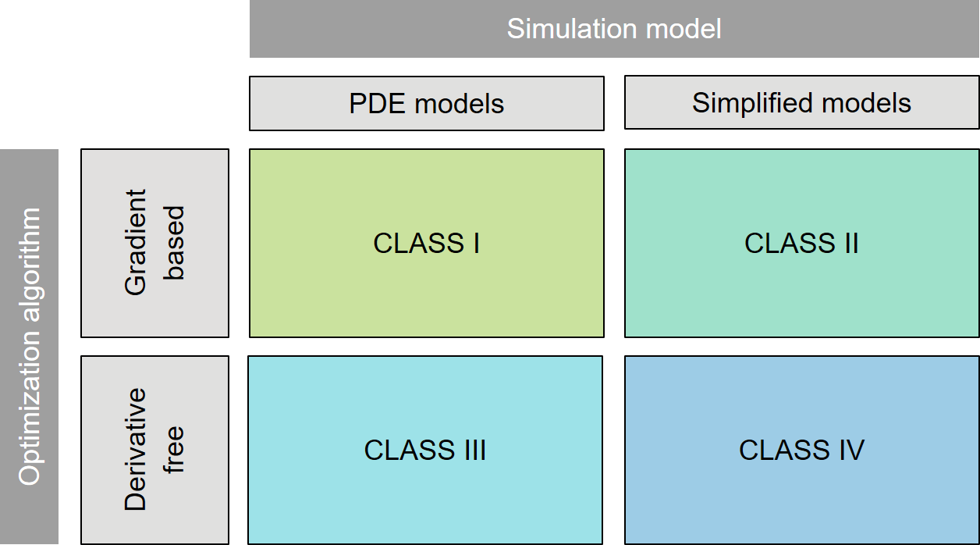Click the rotated "Optimization algorithm" white text
Viewport: 980px width, 545px height.
pos(30,346)
